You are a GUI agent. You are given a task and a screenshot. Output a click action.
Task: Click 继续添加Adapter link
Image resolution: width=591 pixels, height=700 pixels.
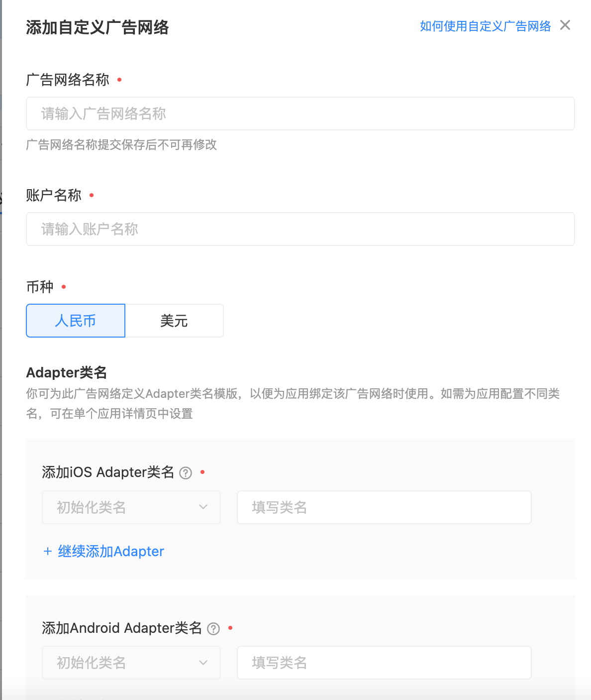tap(111, 551)
